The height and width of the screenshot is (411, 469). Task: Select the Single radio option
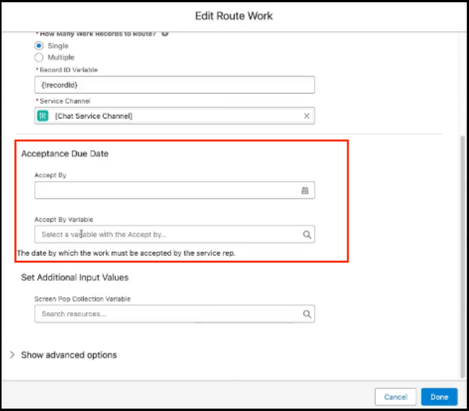click(39, 46)
